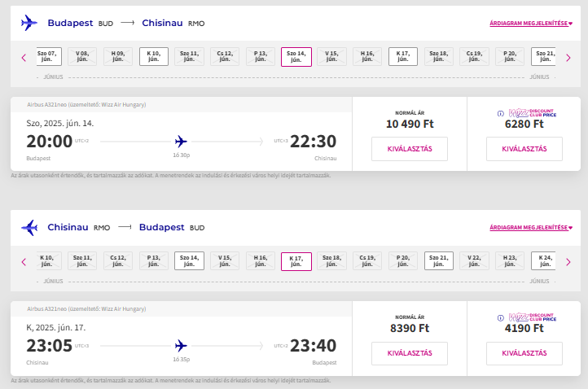This screenshot has height=389, width=588.
Task: Expand Árdiagram megjelenítése for return flight
Action: 531,228
